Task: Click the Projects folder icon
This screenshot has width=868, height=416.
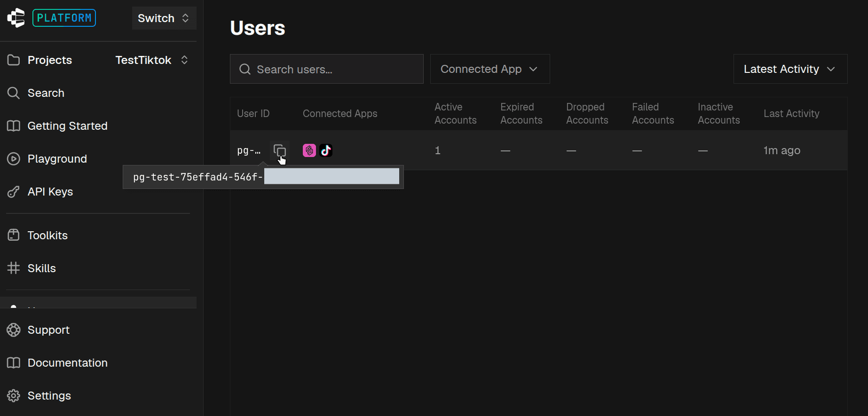Action: click(14, 60)
